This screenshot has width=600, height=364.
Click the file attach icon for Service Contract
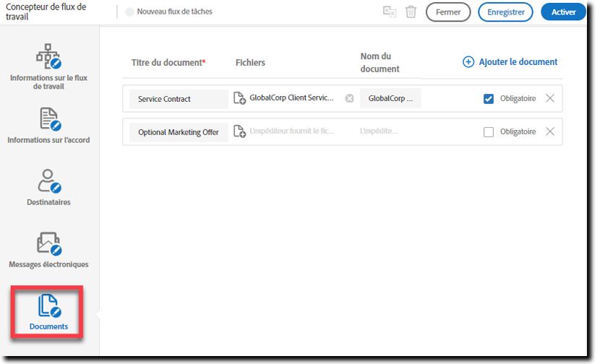239,98
